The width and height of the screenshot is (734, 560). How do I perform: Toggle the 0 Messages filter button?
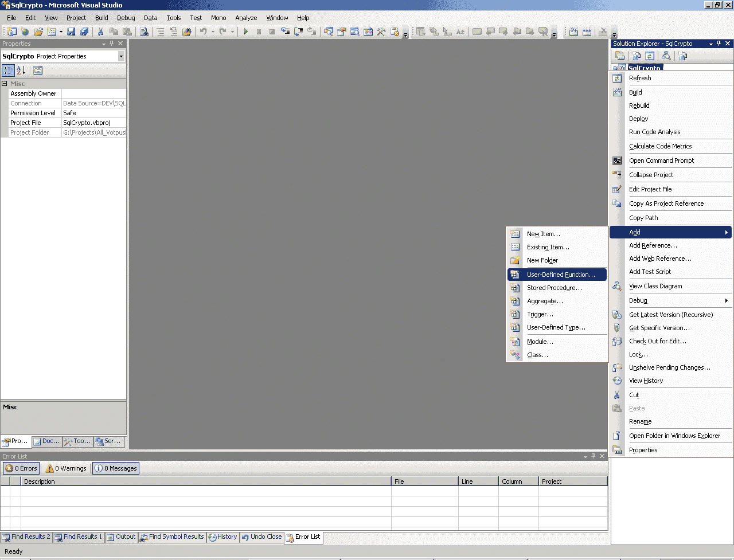(x=116, y=468)
